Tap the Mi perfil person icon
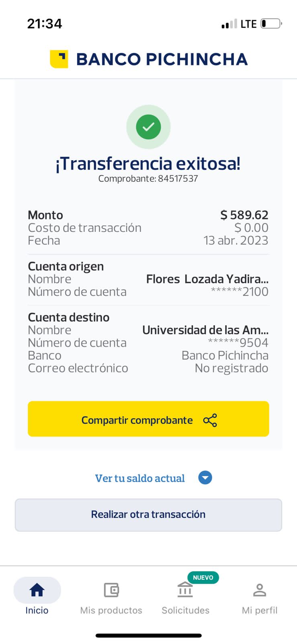This screenshot has width=297, height=644. 260,590
